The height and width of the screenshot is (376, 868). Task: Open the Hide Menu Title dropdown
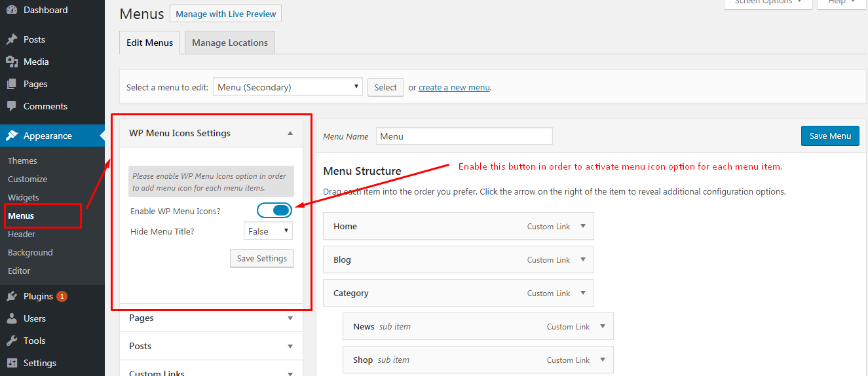268,231
